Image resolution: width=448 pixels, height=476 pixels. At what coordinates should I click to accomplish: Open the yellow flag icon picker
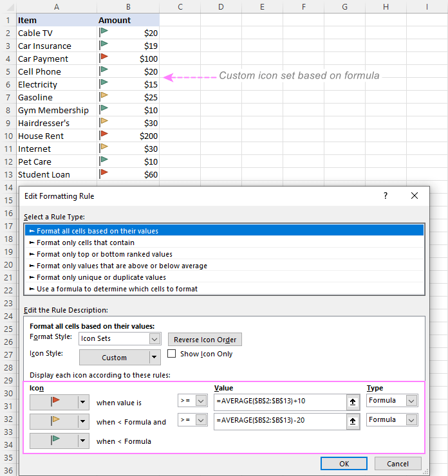point(59,421)
